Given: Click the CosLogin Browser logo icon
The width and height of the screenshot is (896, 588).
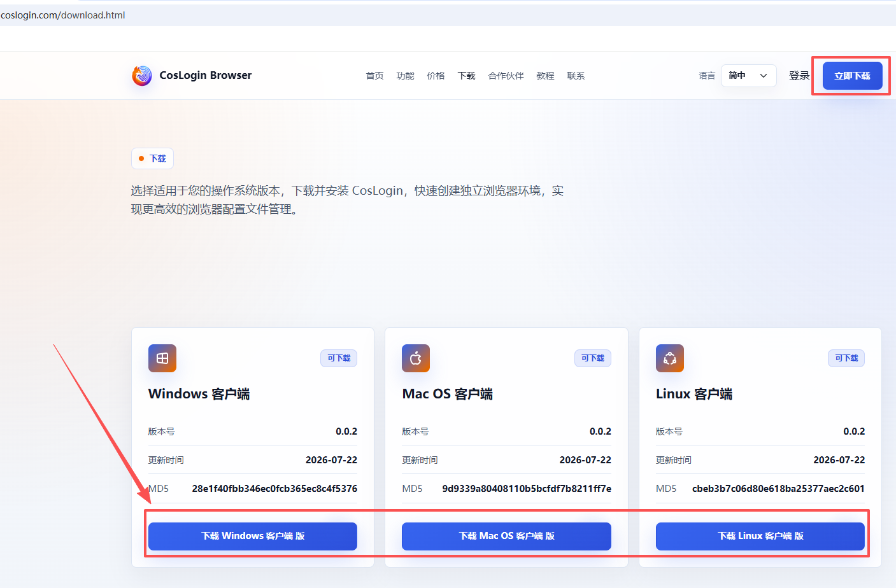Looking at the screenshot, I should (x=142, y=76).
